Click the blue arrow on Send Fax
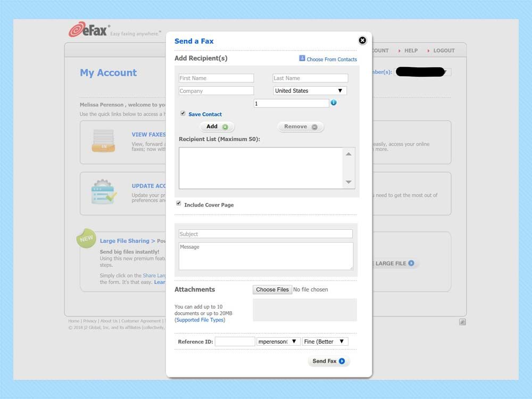Image resolution: width=532 pixels, height=399 pixels. (x=341, y=361)
